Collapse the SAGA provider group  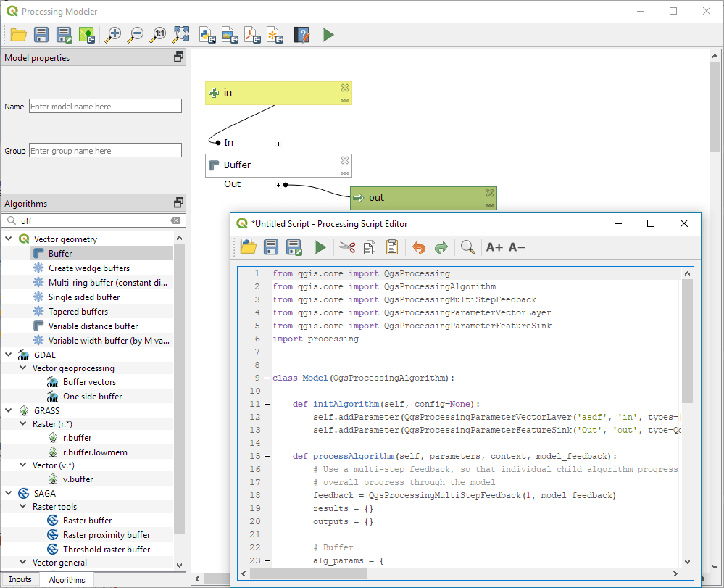(x=8, y=493)
